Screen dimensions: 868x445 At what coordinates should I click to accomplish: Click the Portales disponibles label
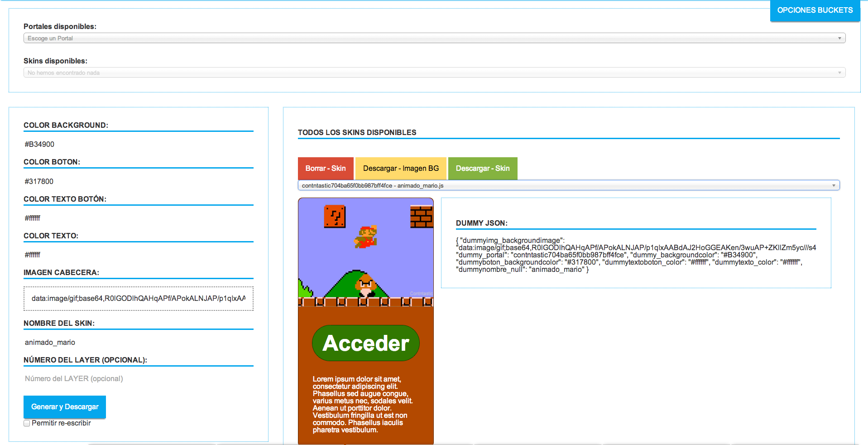coord(60,26)
